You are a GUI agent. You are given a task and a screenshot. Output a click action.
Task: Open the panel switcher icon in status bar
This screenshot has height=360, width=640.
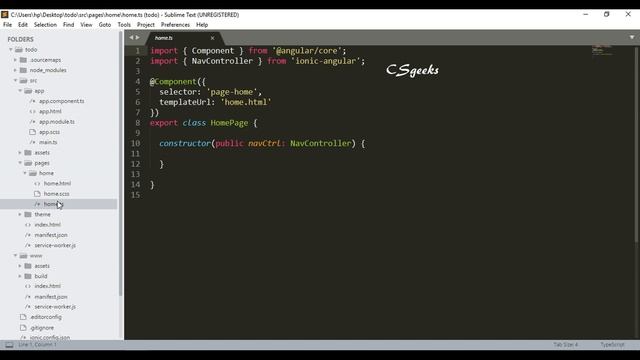pyautogui.click(x=9, y=345)
